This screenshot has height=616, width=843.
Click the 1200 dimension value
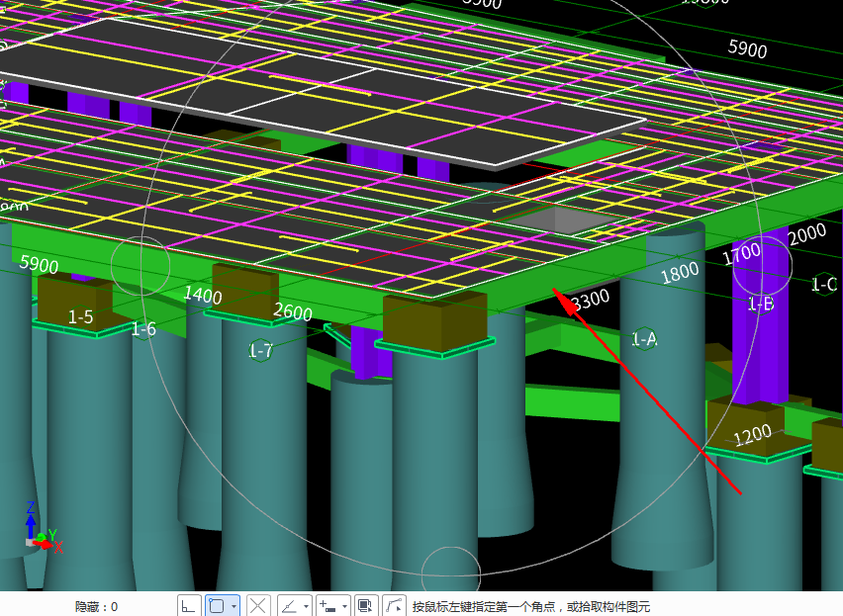click(752, 435)
